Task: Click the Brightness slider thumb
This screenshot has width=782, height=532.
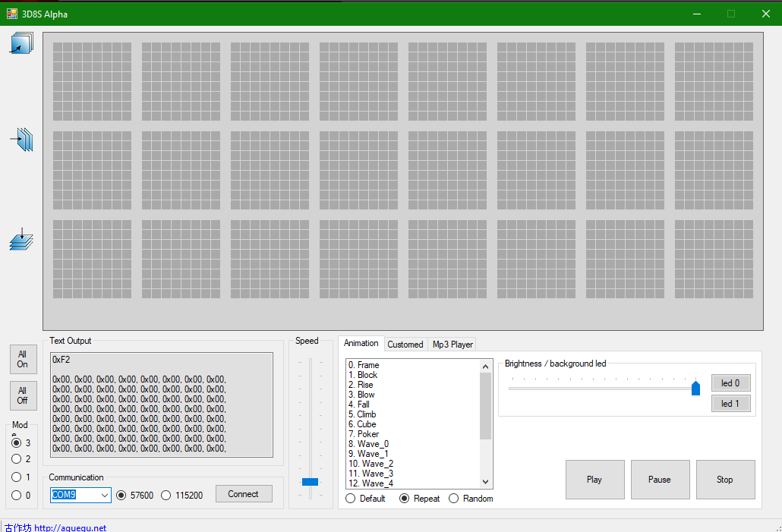Action: coord(695,387)
